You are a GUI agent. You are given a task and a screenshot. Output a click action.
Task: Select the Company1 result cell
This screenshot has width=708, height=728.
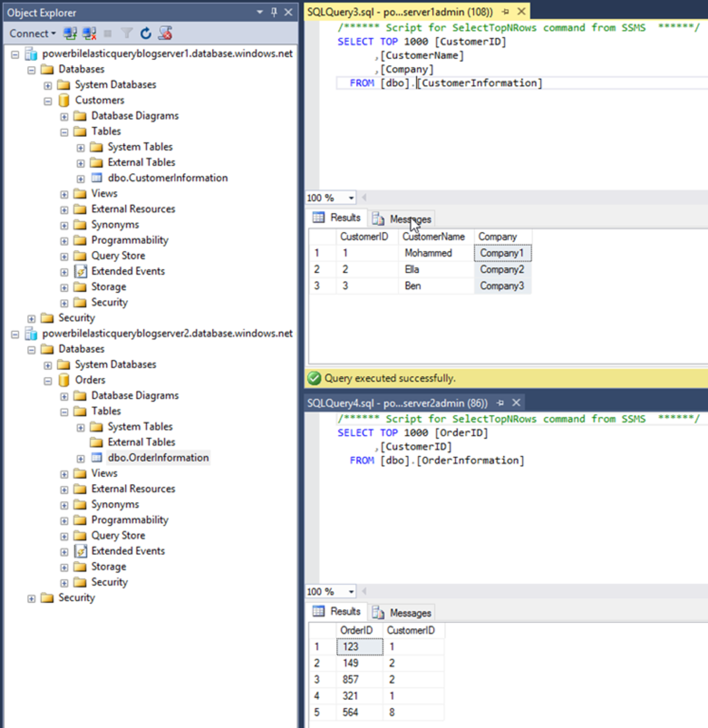(x=503, y=253)
